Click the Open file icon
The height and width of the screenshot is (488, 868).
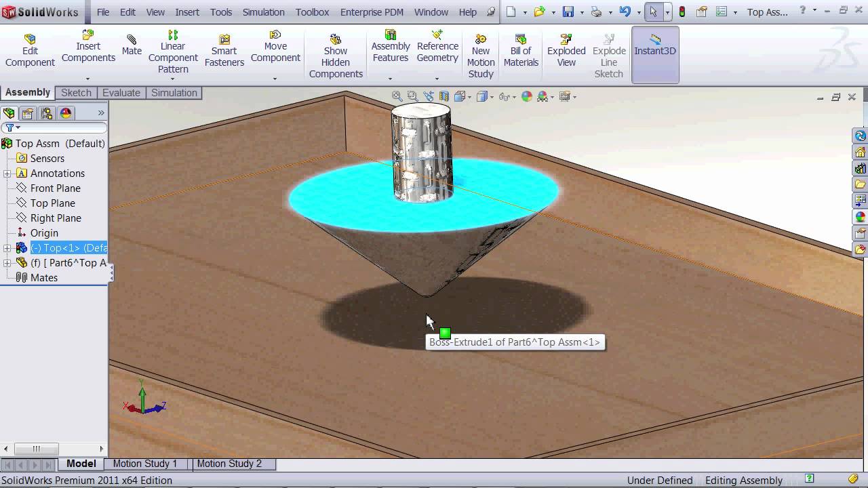pos(540,12)
